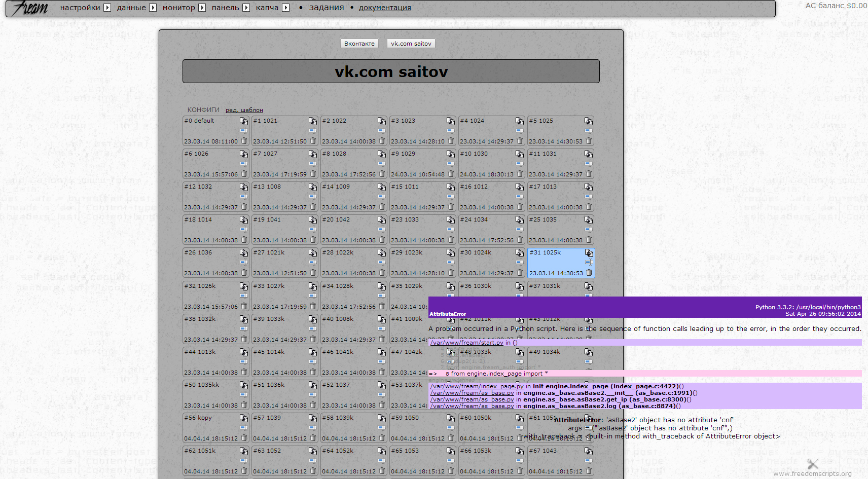Viewport: 868px width, 479px height.
Task: Open the ред. шаблон link
Action: point(244,110)
